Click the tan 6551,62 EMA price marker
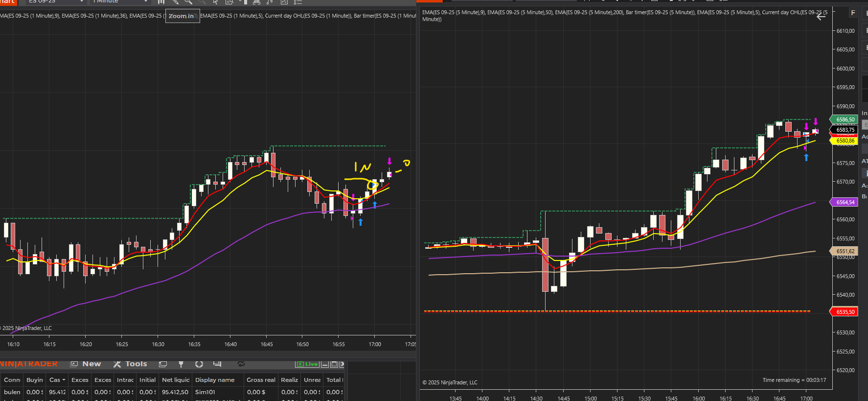Image resolution: width=868 pixels, height=401 pixels. (845, 251)
